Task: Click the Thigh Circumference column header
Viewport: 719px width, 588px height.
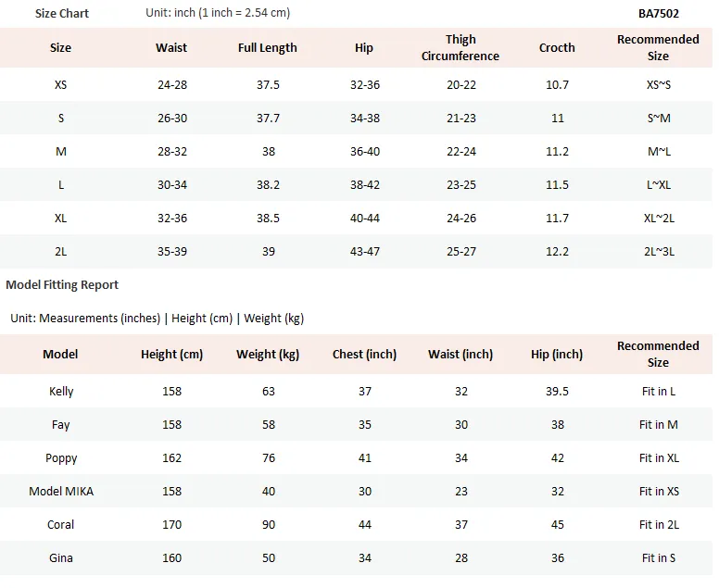Action: coord(460,47)
